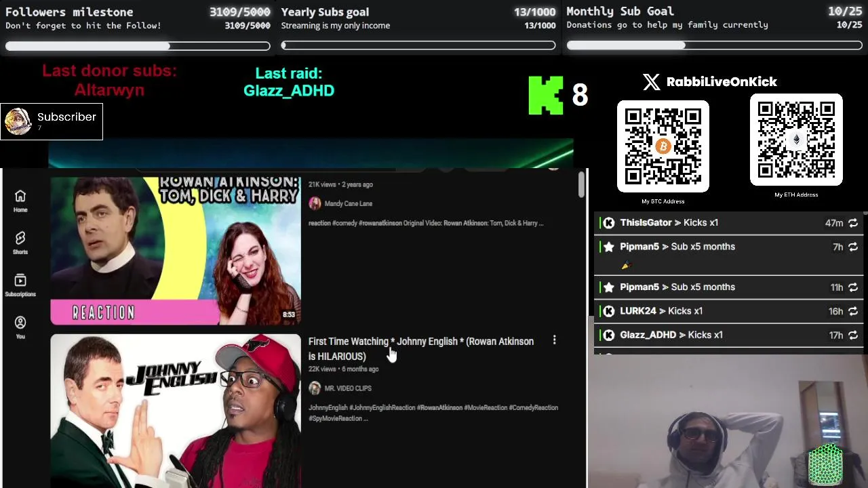Click the Mandy Cane Lane channel avatar
Viewport: 868px width, 488px height.
point(315,203)
